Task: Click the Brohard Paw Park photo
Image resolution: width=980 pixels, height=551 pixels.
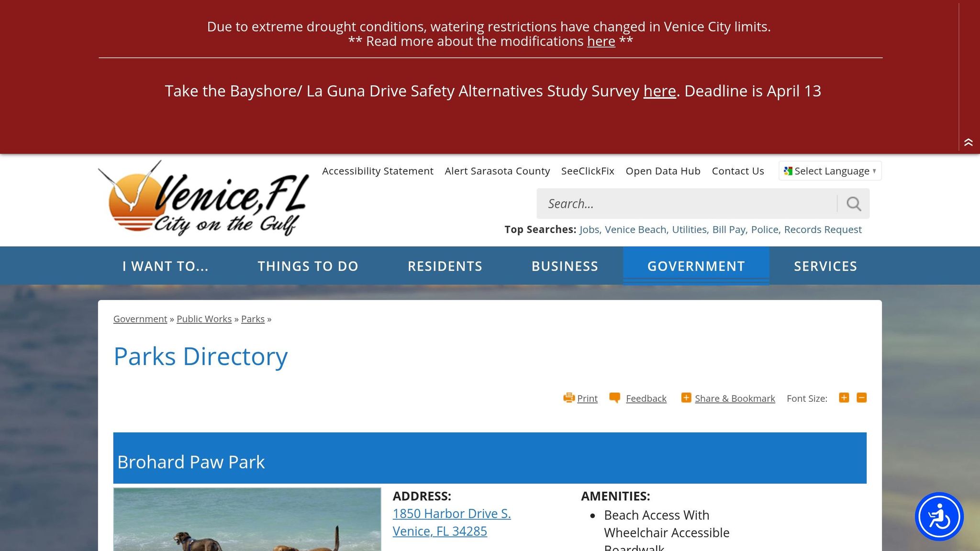Action: 247,519
